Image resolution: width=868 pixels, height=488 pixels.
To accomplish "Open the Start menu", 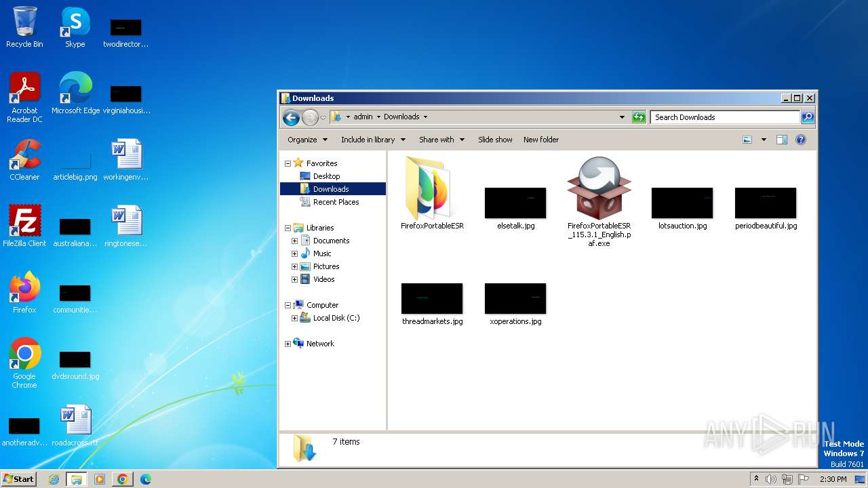I will [x=18, y=479].
